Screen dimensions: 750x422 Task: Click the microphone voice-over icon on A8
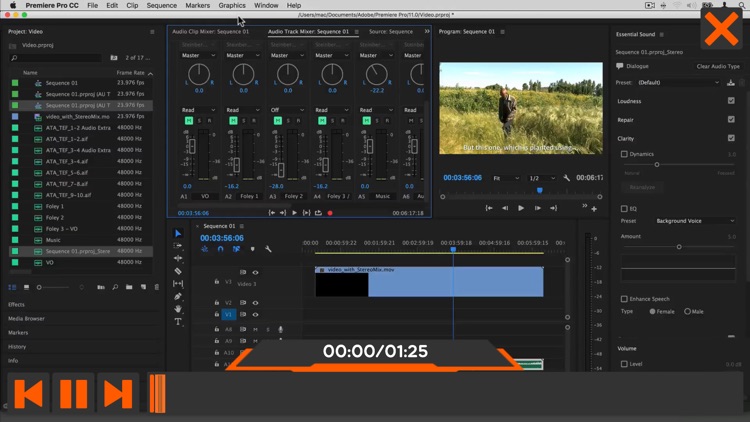[281, 329]
